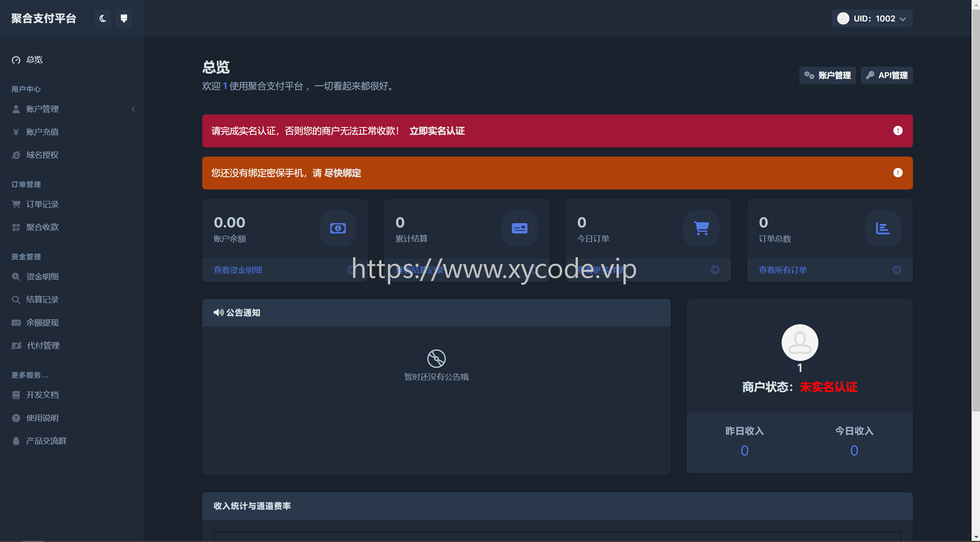The image size is (980, 542).
Task: Click the arrow icon beside 查看所有订单
Action: [897, 270]
